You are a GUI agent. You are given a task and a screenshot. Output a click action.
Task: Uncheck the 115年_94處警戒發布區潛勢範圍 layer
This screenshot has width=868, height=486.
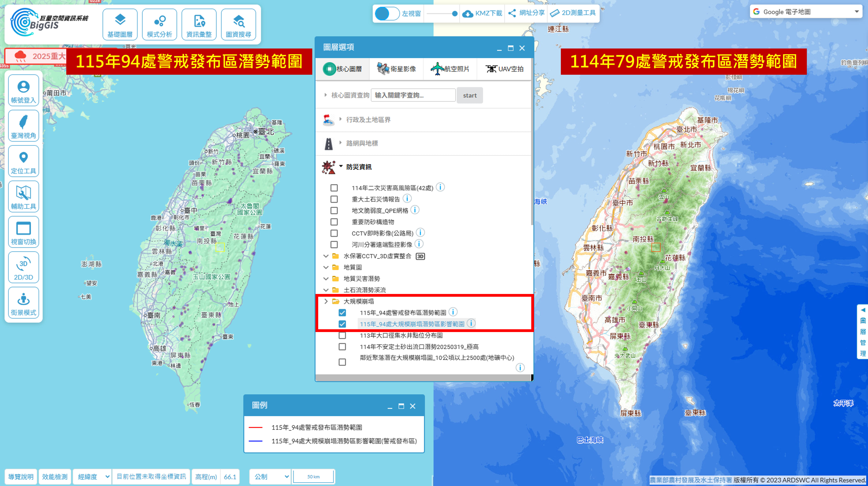point(342,312)
